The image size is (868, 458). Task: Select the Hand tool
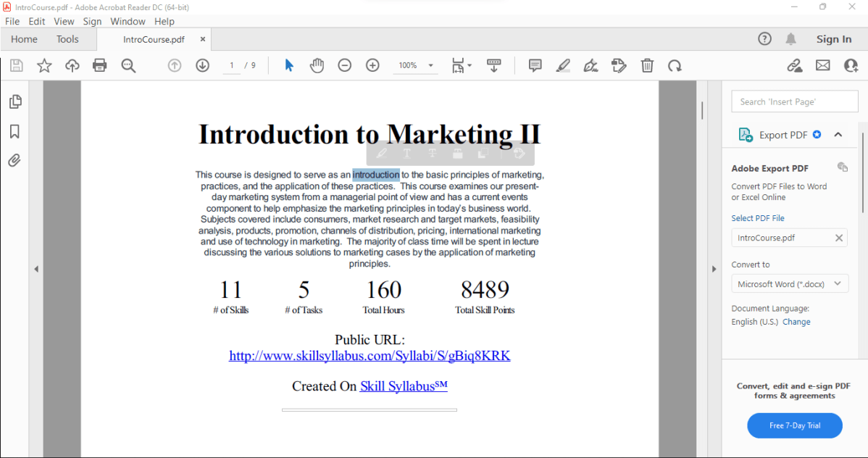pos(317,65)
